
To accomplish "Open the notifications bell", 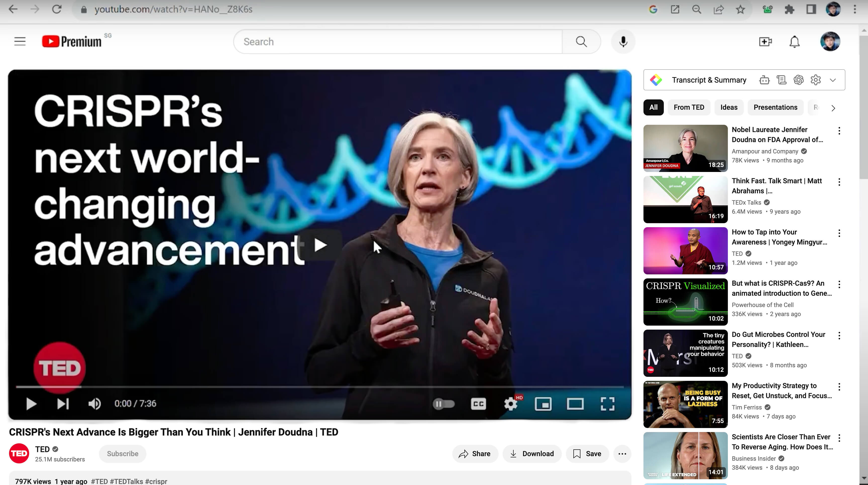I will tap(794, 42).
